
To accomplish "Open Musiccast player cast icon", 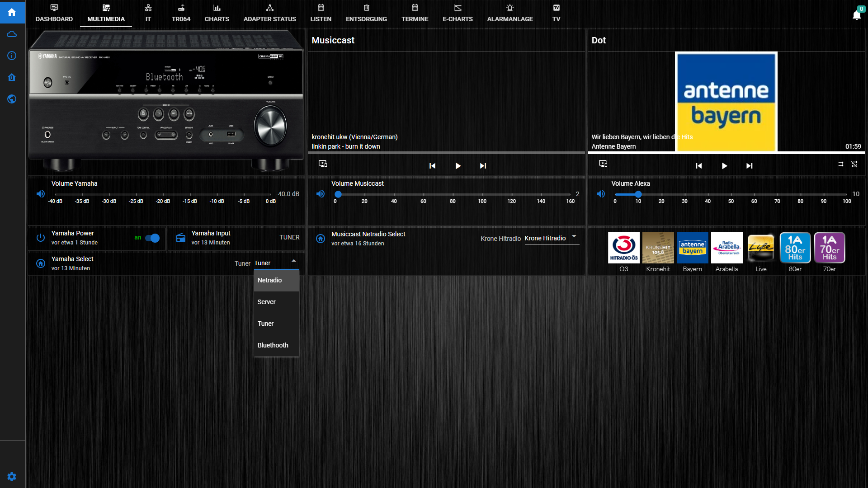I will pos(323,164).
